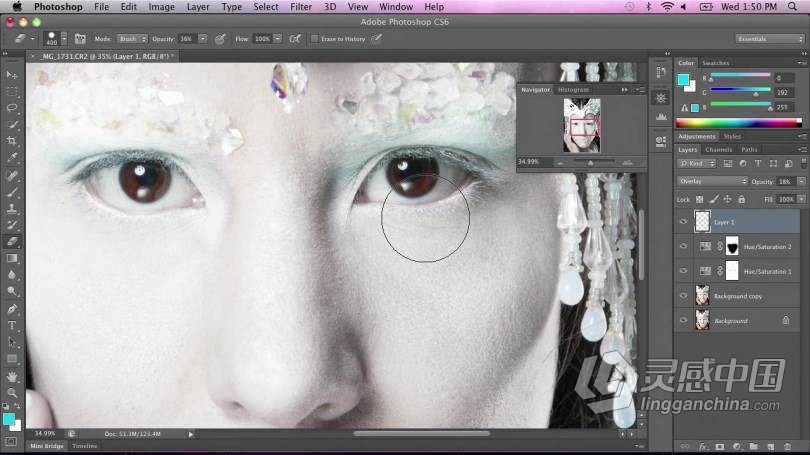The image size is (810, 455).
Task: Select the Horizontal Type tool
Action: [x=12, y=326]
